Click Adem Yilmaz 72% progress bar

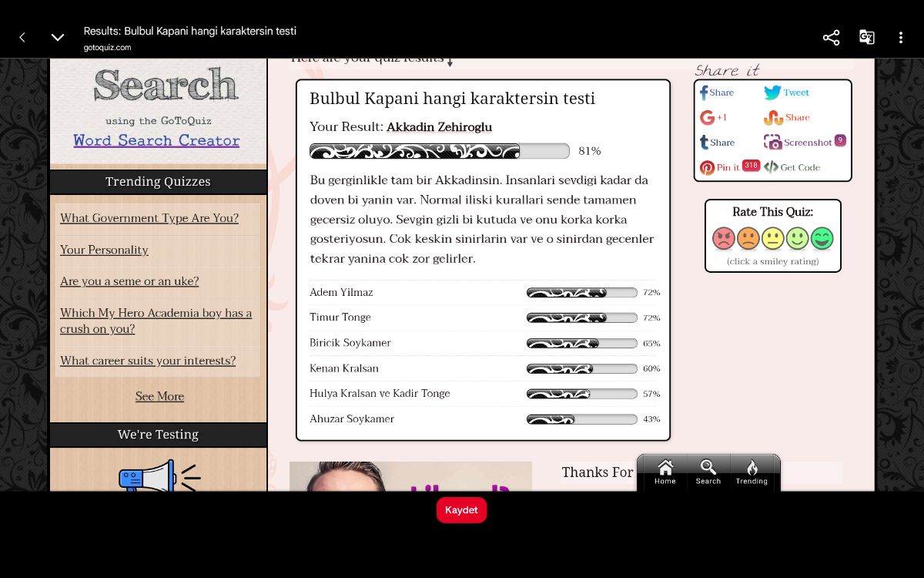[582, 293]
